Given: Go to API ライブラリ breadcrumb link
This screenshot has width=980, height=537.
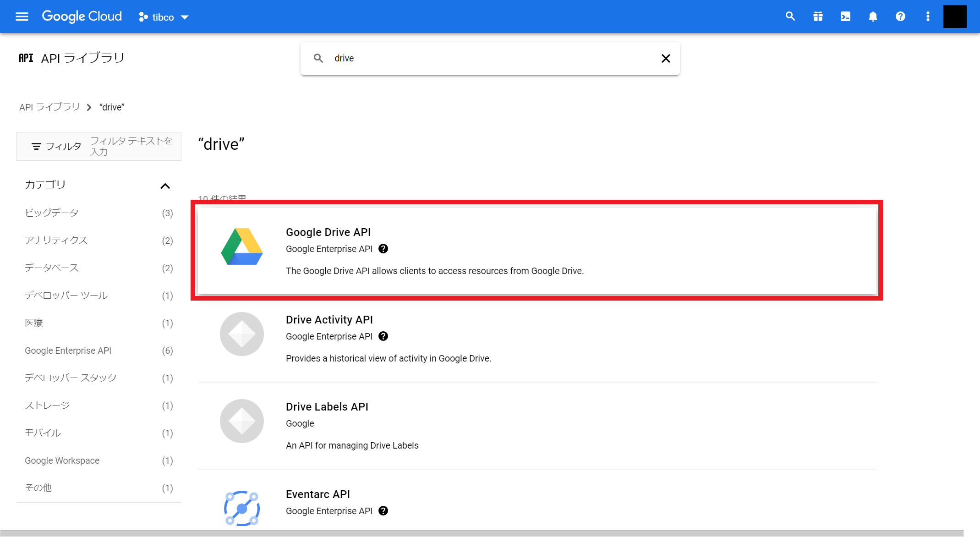Looking at the screenshot, I should point(49,107).
